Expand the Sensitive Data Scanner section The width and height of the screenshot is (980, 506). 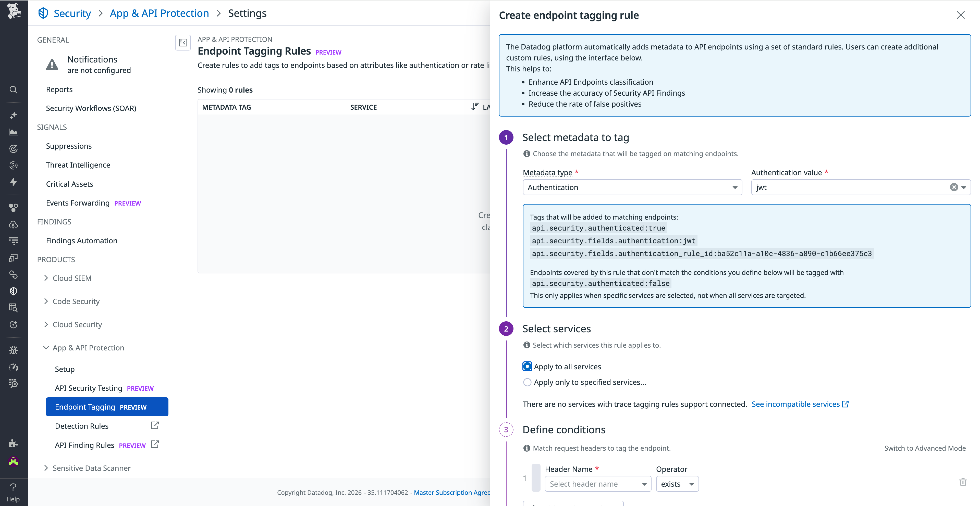(x=87, y=468)
